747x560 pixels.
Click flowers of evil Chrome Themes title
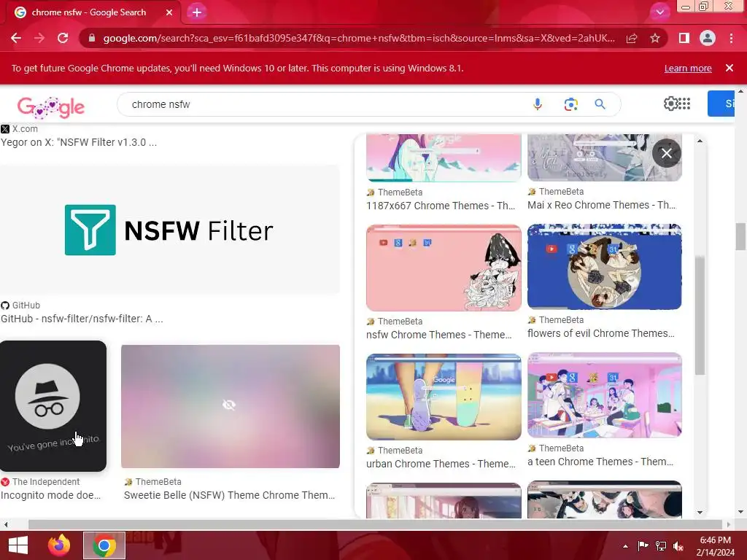coord(601,333)
